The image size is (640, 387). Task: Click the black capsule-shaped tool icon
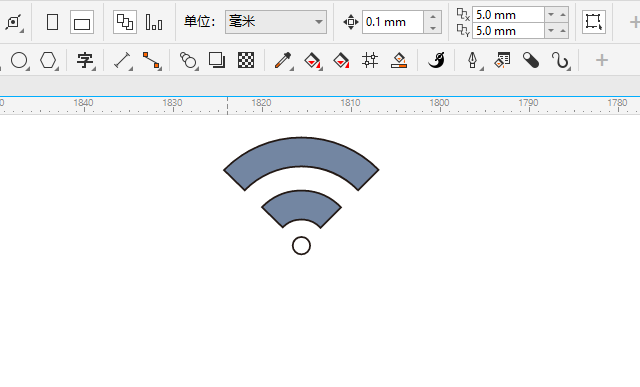[531, 61]
